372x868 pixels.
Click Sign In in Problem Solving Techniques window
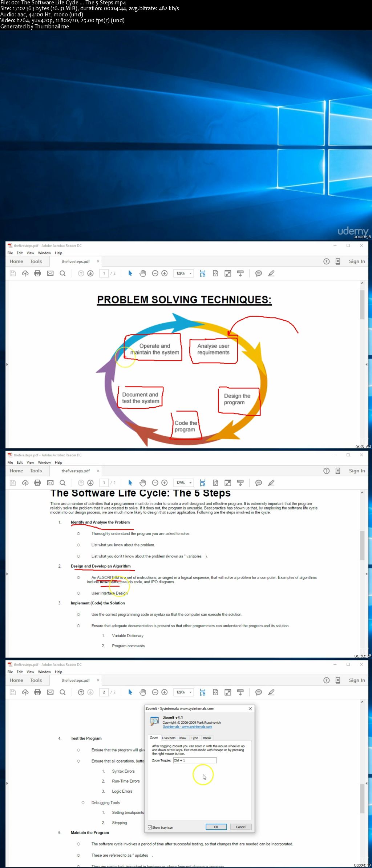357,261
